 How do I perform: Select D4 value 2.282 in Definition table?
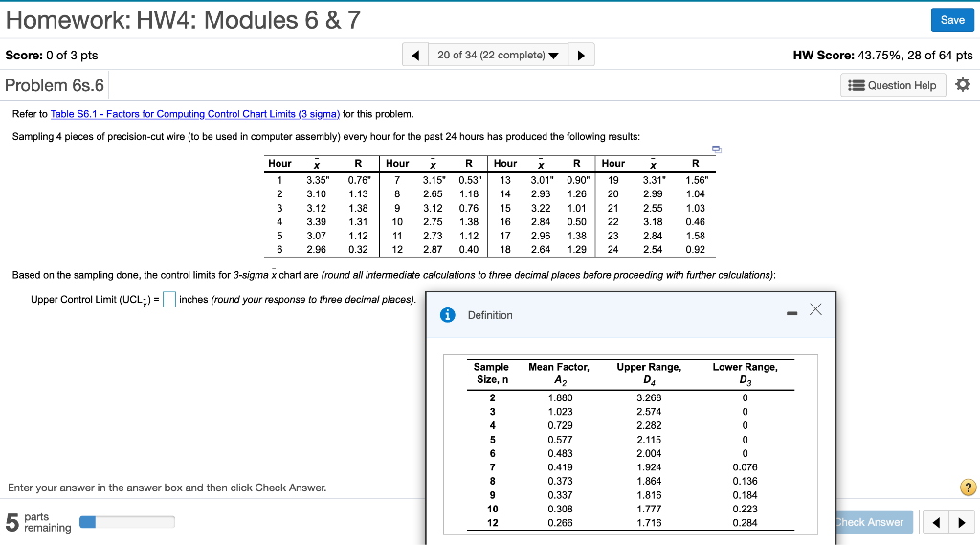pyautogui.click(x=649, y=425)
